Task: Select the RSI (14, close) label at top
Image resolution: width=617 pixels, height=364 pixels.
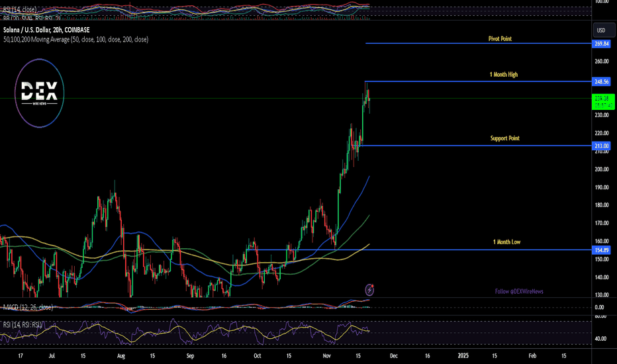Action: [x=20, y=9]
